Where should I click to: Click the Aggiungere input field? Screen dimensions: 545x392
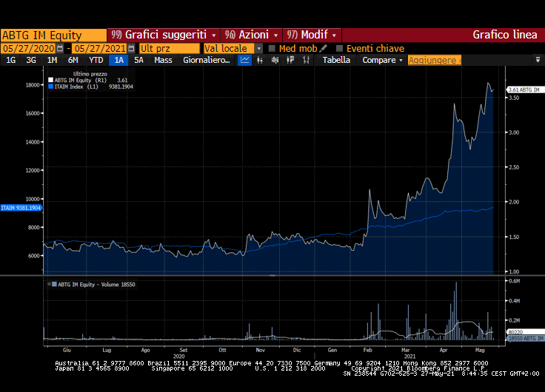[x=434, y=60]
